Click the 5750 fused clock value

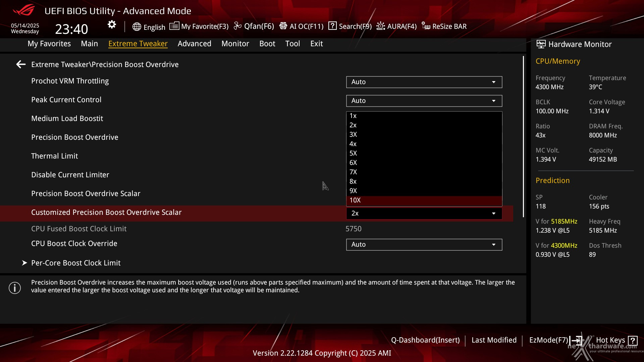coord(354,229)
